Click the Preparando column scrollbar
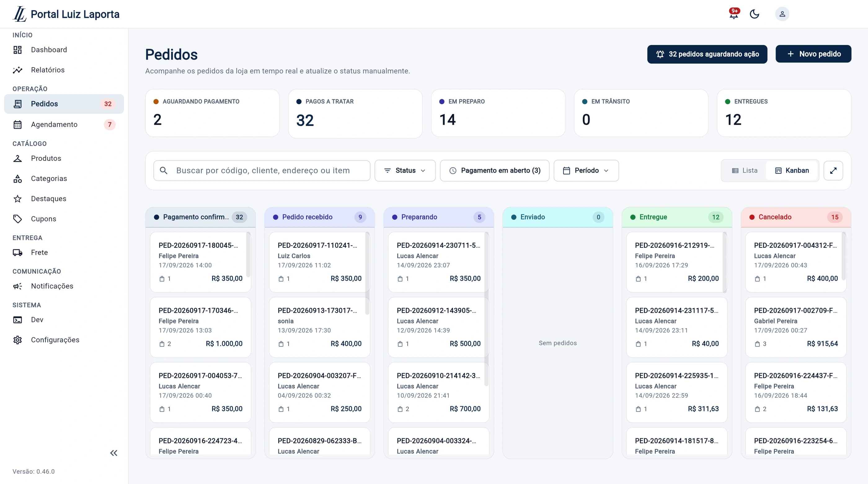The image size is (868, 484). 486,309
